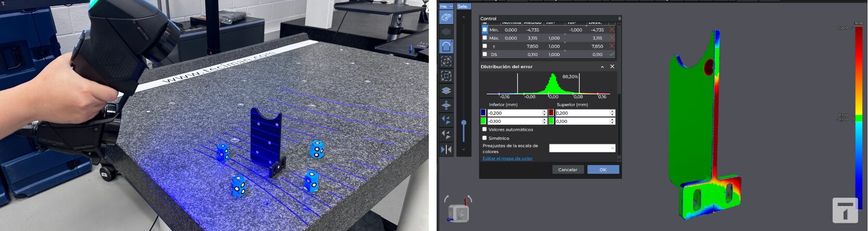Image resolution: width=868 pixels, height=231 pixels.
Task: Click the expand selection box icon
Action: [446, 61]
